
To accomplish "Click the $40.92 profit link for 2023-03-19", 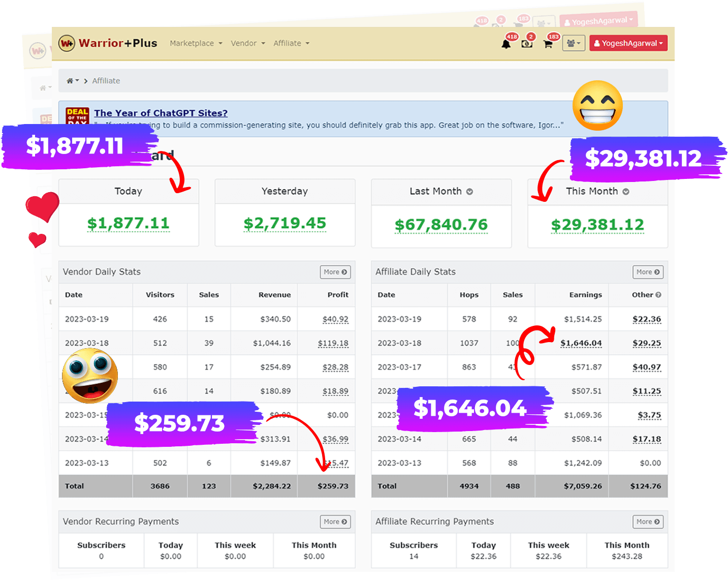I will pyautogui.click(x=335, y=319).
